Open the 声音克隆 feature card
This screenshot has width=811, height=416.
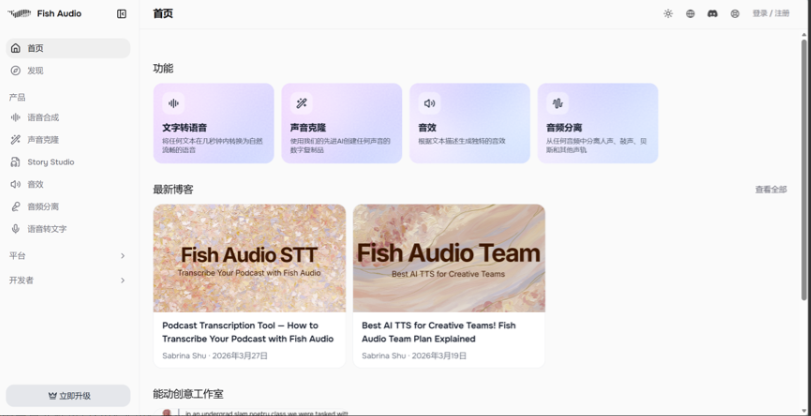tap(342, 123)
